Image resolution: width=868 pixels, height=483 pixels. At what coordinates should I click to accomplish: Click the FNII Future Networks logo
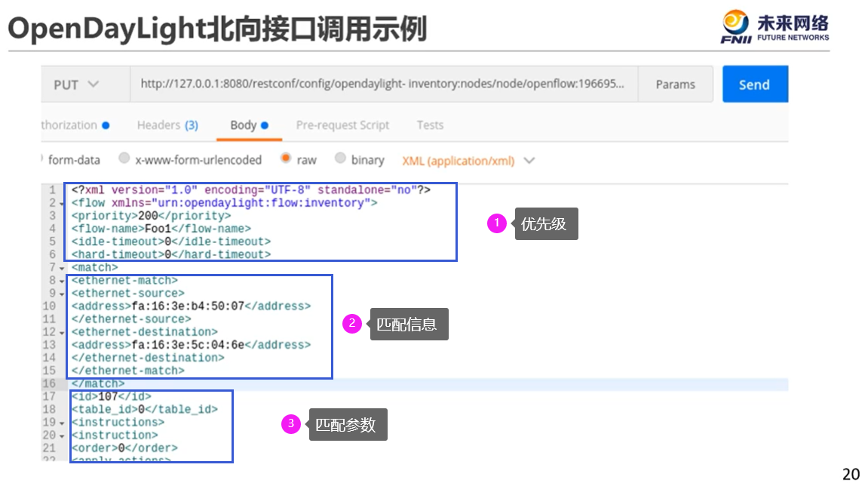[x=775, y=26]
